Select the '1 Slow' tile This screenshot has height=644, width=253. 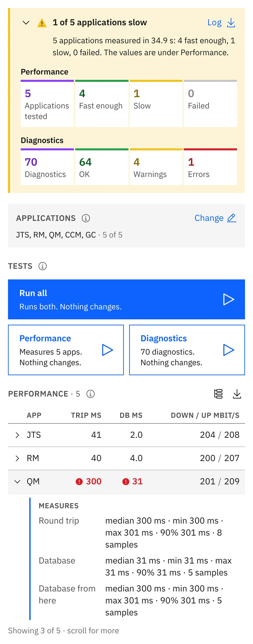pos(156,103)
